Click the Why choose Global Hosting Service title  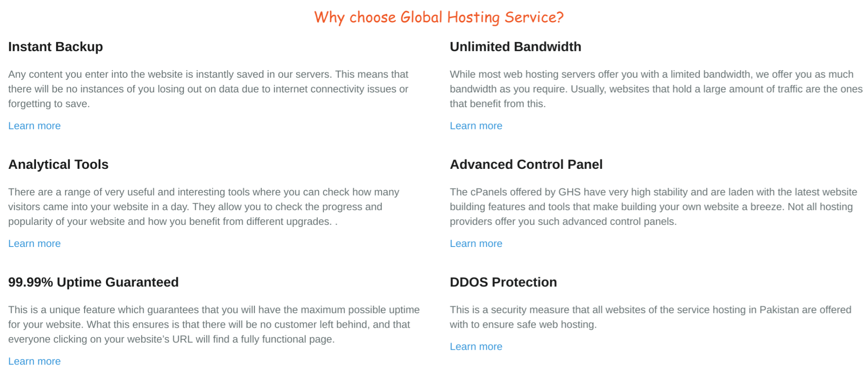coord(439,17)
